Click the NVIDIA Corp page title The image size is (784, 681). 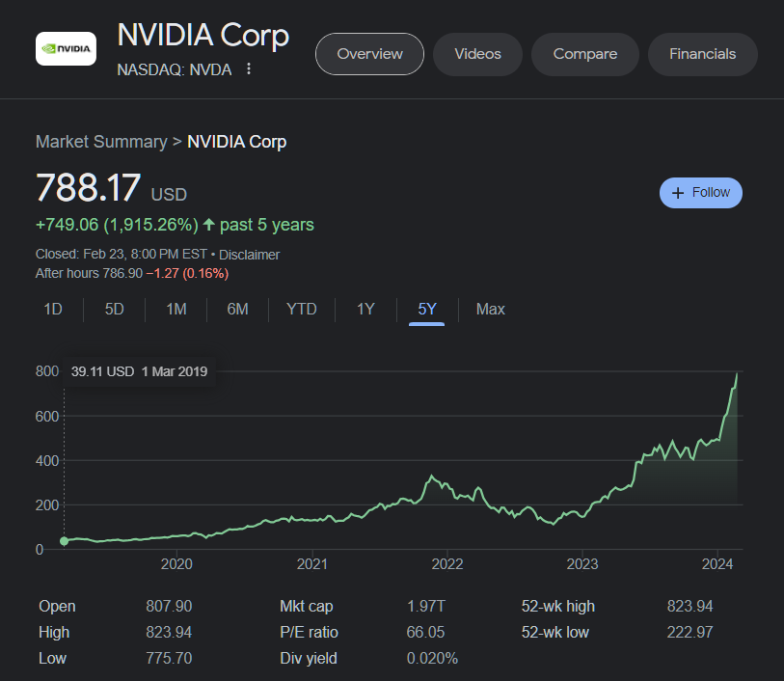203,35
